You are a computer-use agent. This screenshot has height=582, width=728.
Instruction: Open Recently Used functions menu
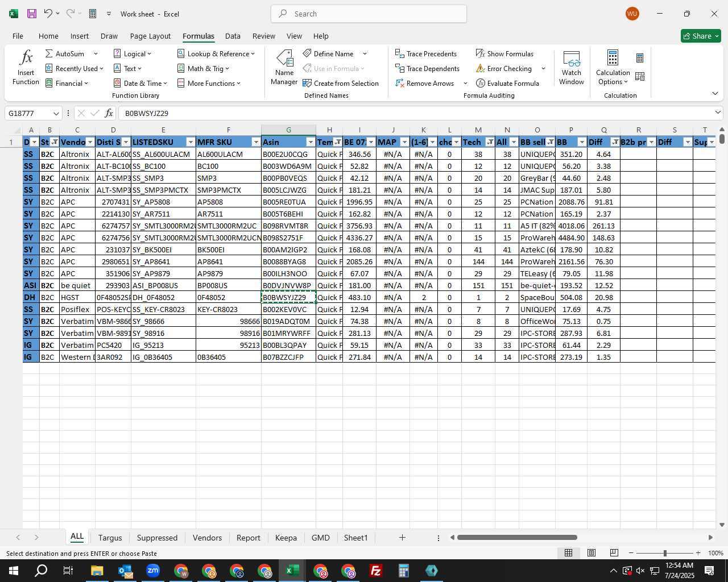tap(74, 68)
